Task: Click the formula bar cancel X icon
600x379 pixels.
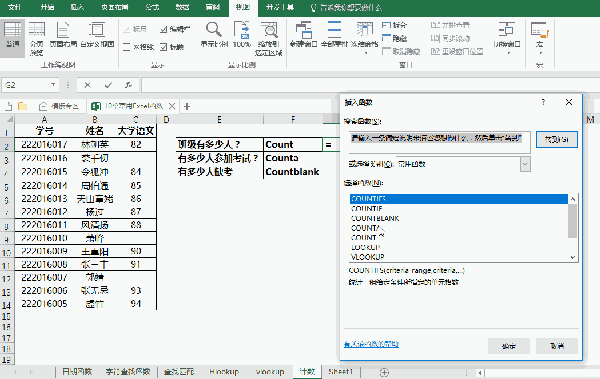Action: click(87, 85)
